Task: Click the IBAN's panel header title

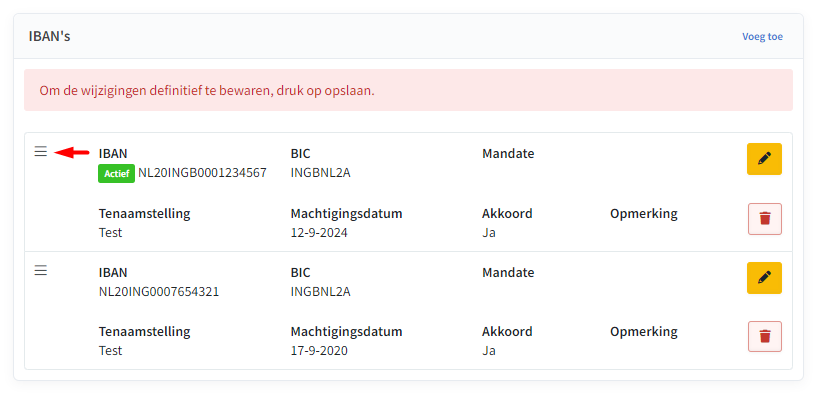Action: 49,36
